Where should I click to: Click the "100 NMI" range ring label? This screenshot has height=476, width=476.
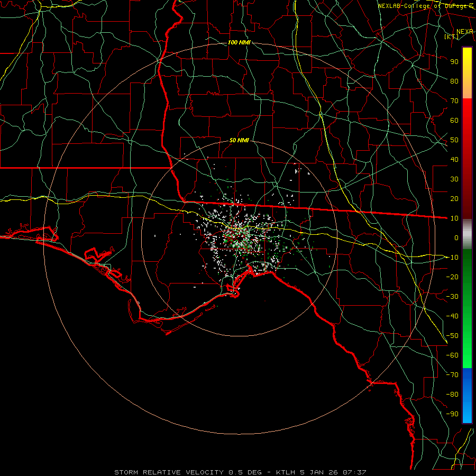tap(239, 42)
